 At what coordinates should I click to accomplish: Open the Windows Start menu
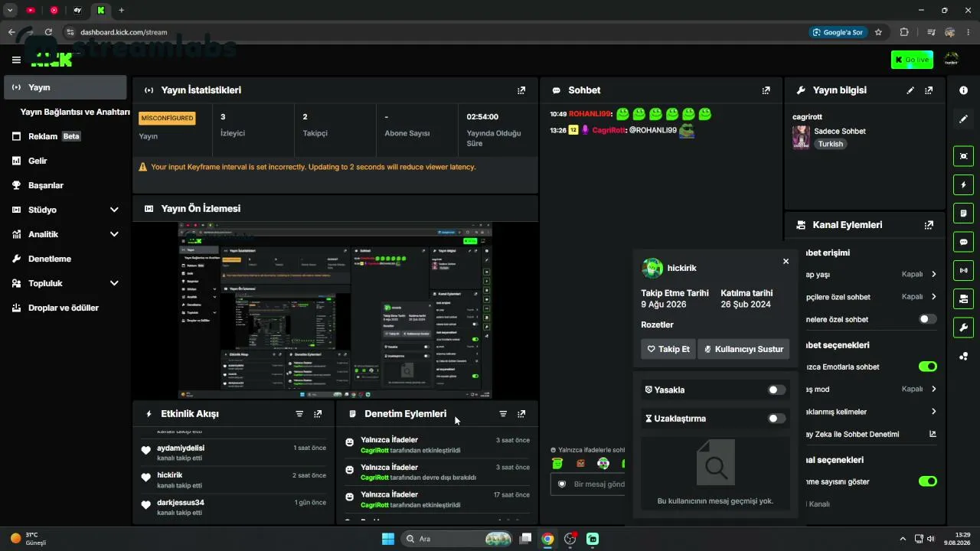pyautogui.click(x=387, y=539)
